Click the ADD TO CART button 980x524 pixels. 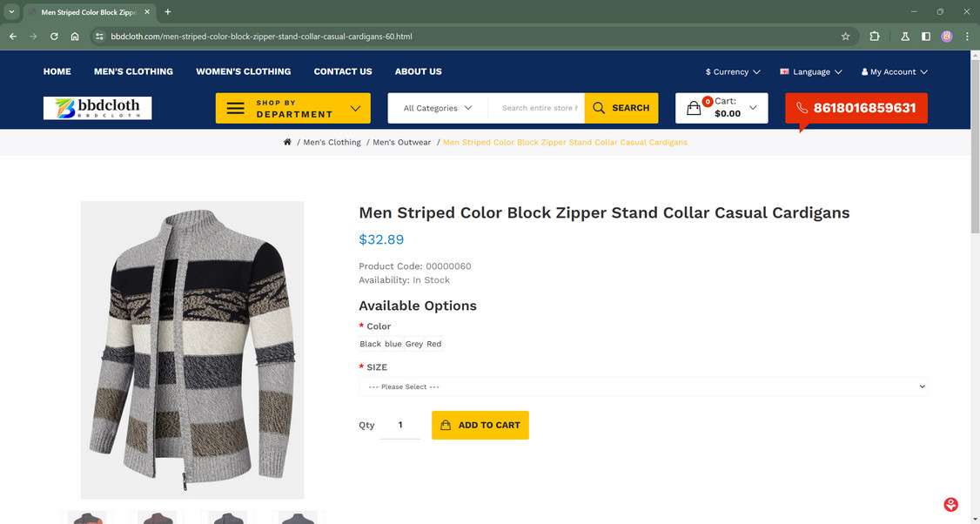point(480,425)
